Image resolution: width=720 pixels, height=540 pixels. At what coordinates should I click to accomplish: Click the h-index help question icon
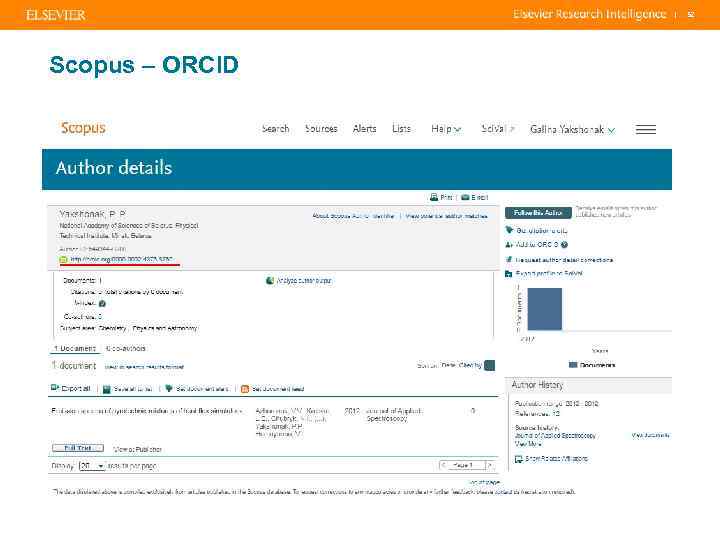tap(102, 304)
